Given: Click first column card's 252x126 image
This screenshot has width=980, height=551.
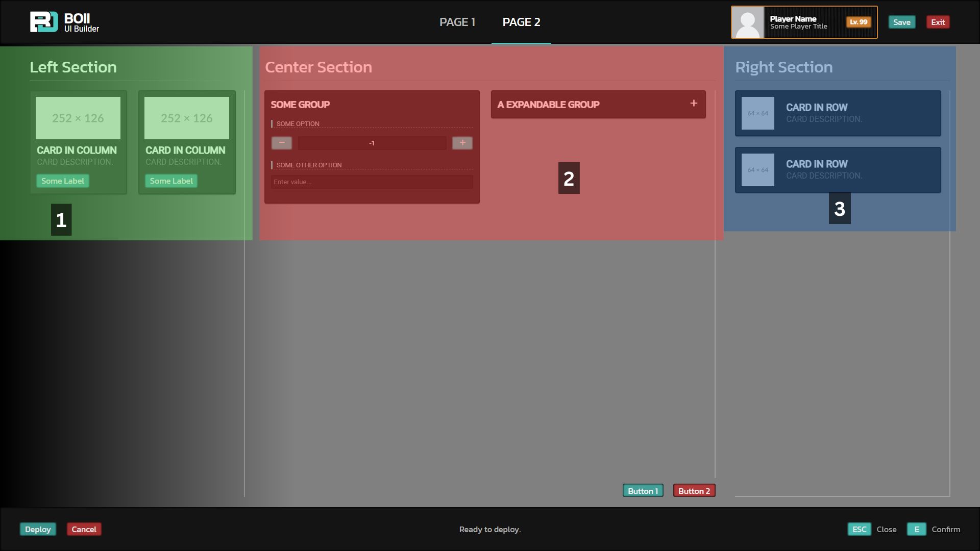Looking at the screenshot, I should 78,118.
